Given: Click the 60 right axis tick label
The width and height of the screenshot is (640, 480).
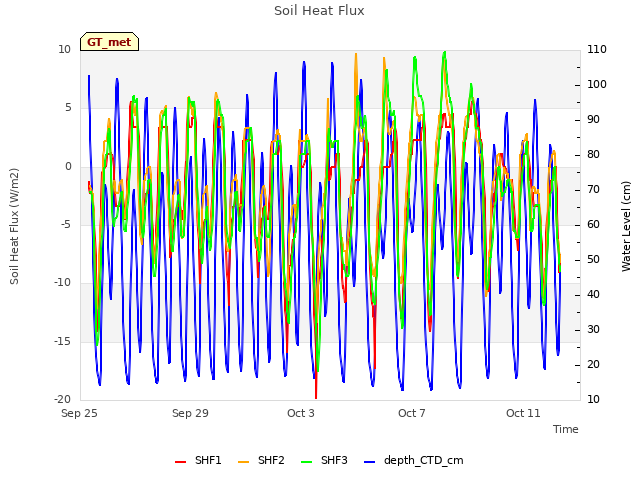Looking at the screenshot, I should [x=593, y=224].
